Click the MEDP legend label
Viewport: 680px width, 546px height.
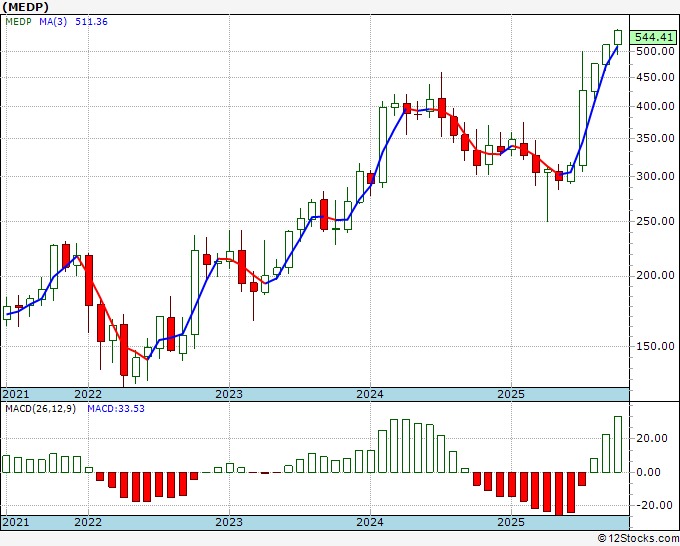pos(18,22)
